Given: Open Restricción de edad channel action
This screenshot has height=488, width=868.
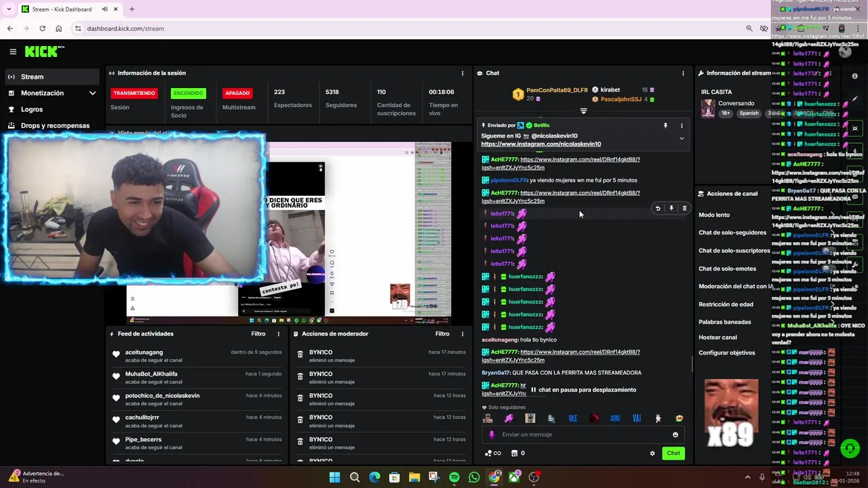Looking at the screenshot, I should [726, 304].
